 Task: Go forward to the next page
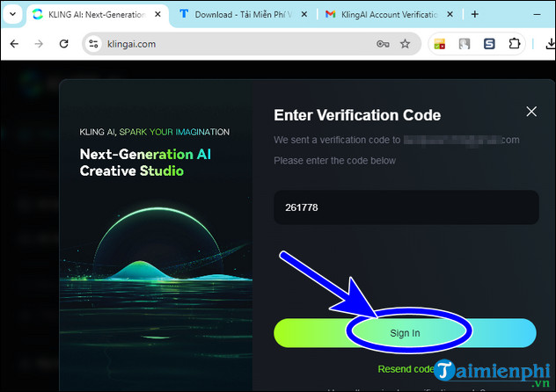[x=39, y=44]
